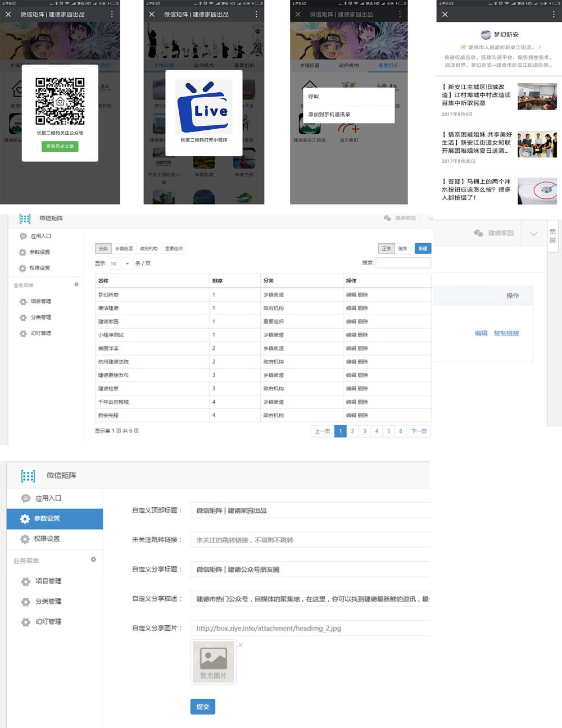Screen dimensions: 562x728
Task: Select the 正序 sort toggle
Action: [386, 248]
